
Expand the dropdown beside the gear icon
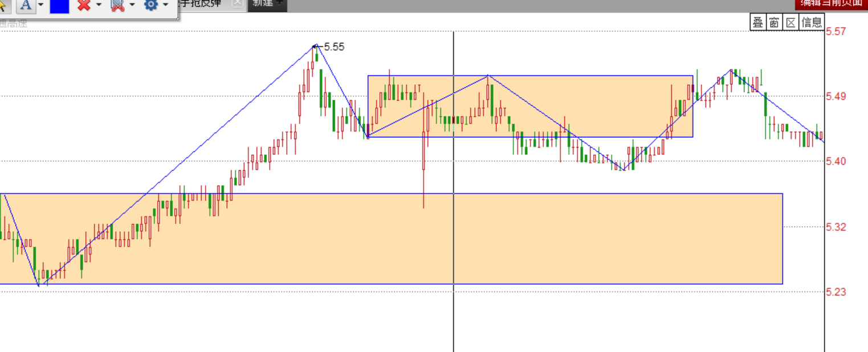pyautogui.click(x=166, y=5)
